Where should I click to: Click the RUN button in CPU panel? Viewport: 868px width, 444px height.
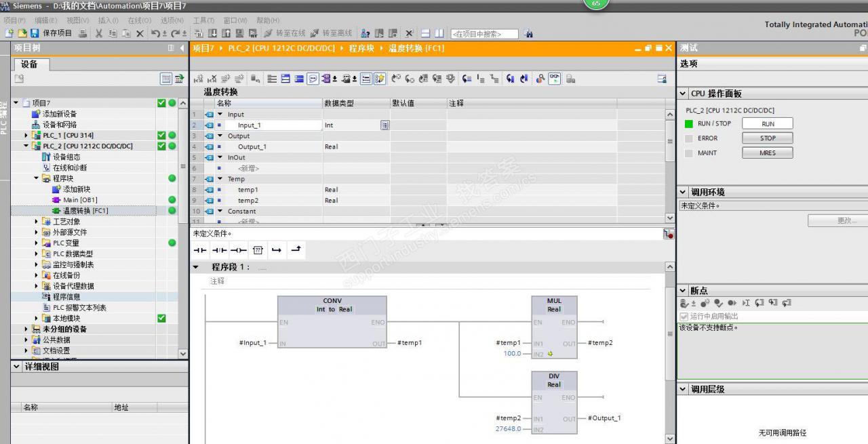point(768,123)
